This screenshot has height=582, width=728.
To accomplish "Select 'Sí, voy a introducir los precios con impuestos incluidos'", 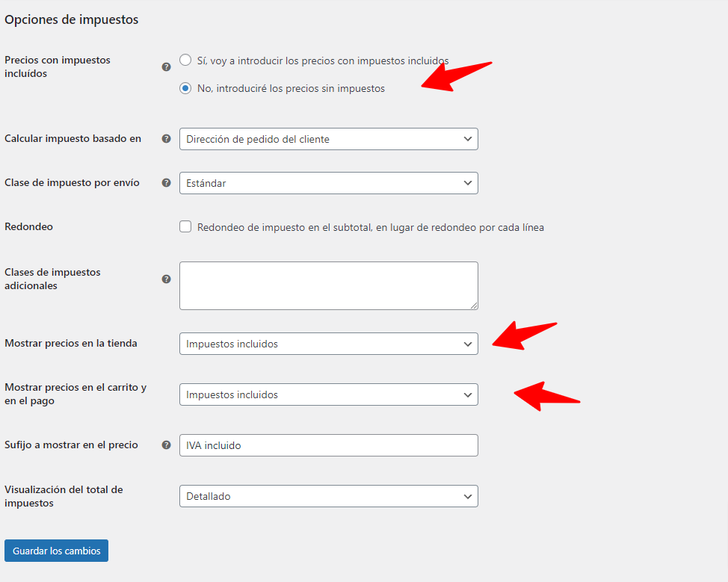I will coord(185,60).
